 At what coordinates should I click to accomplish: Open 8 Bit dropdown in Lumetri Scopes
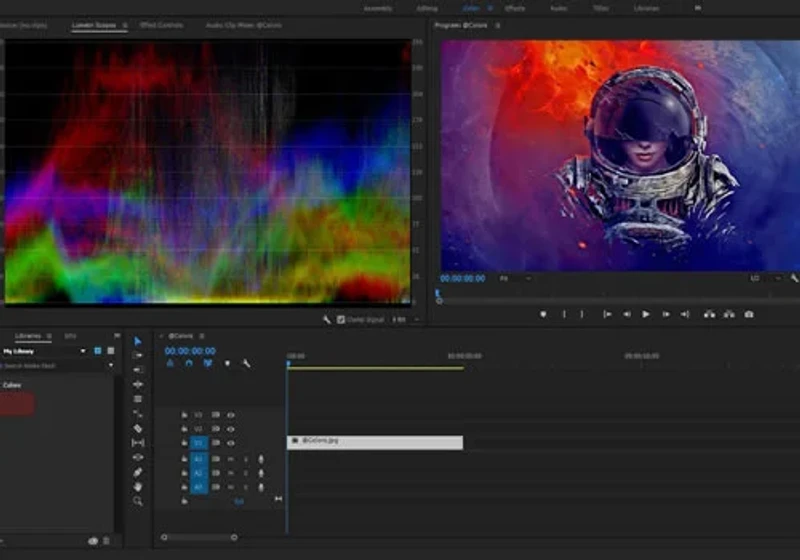pyautogui.click(x=406, y=320)
